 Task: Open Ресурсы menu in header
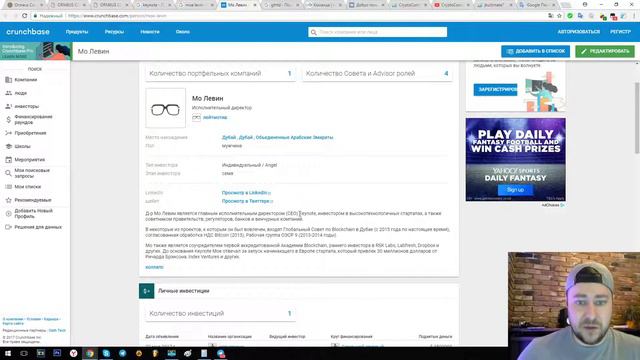[114, 32]
